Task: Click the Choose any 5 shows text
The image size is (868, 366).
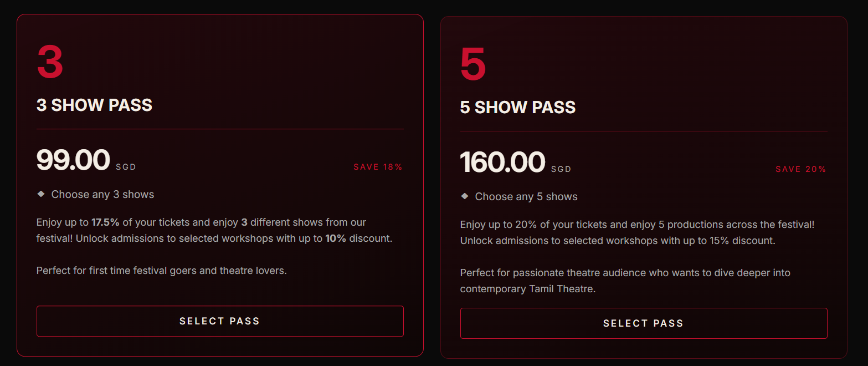Action: pos(526,197)
